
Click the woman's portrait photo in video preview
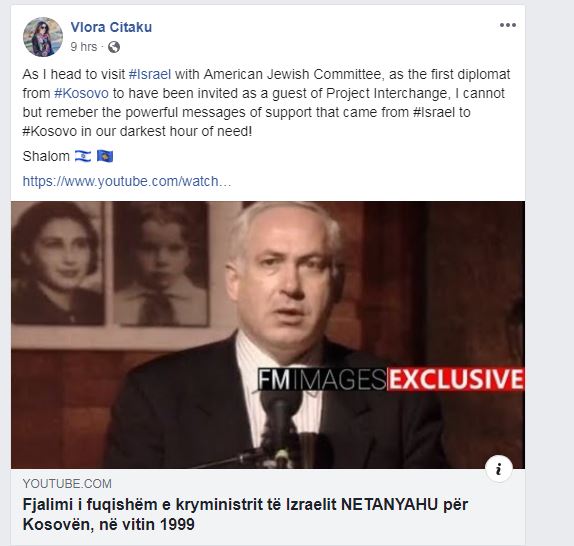57,263
